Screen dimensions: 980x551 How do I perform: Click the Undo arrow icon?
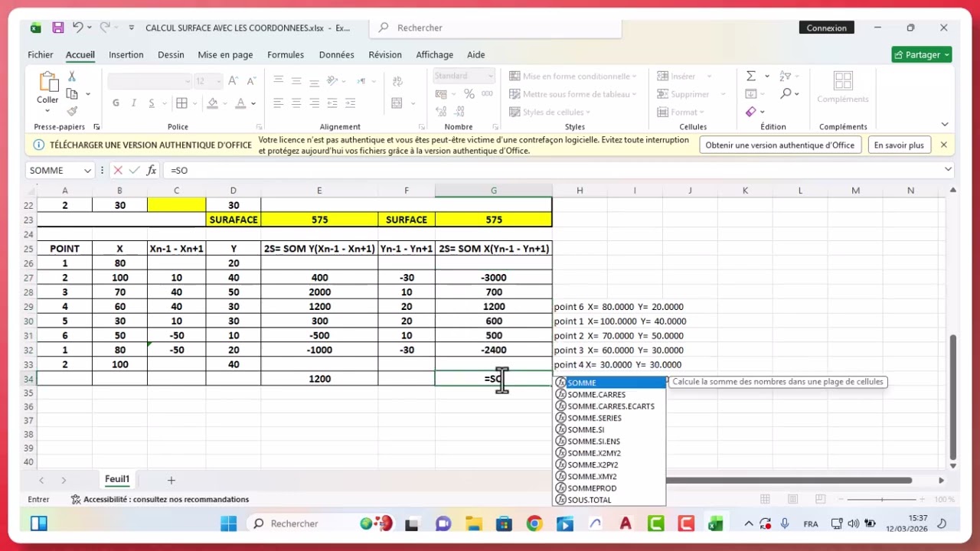77,28
